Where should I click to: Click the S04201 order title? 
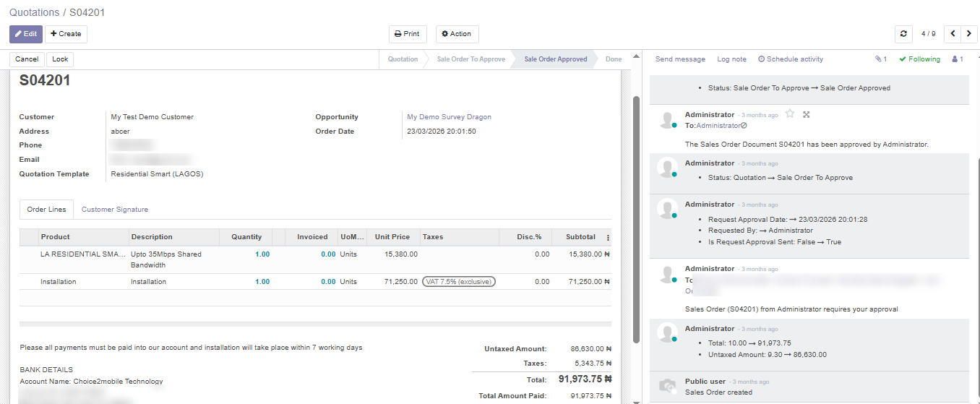pos(45,81)
